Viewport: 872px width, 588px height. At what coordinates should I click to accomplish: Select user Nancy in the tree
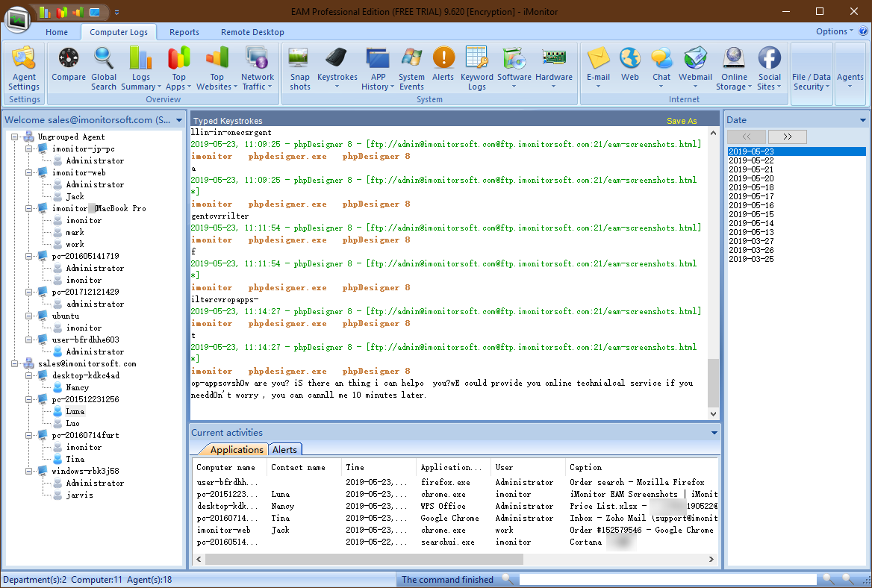point(78,388)
